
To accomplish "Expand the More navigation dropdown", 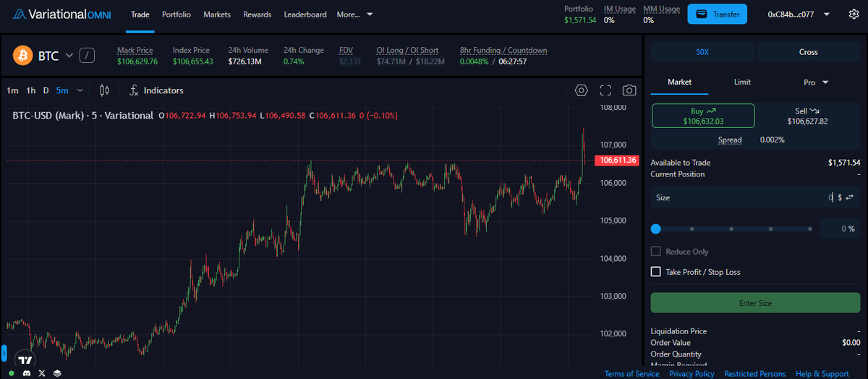I will point(354,14).
